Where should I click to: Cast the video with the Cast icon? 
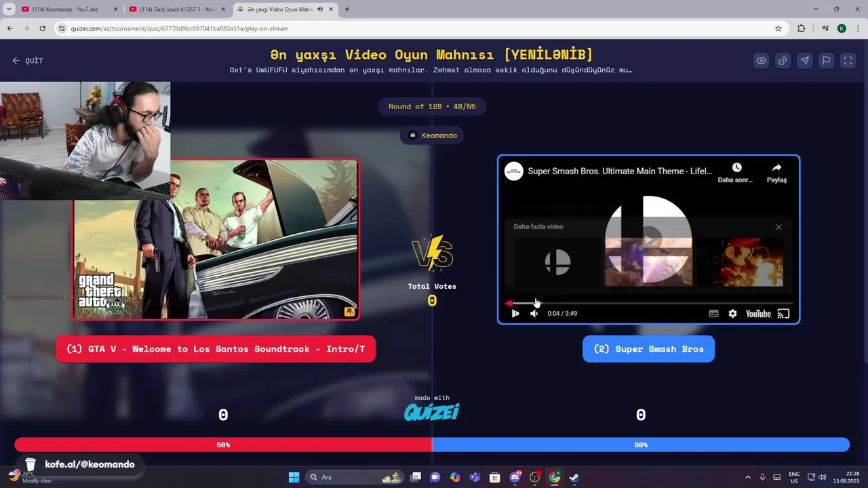[x=783, y=313]
